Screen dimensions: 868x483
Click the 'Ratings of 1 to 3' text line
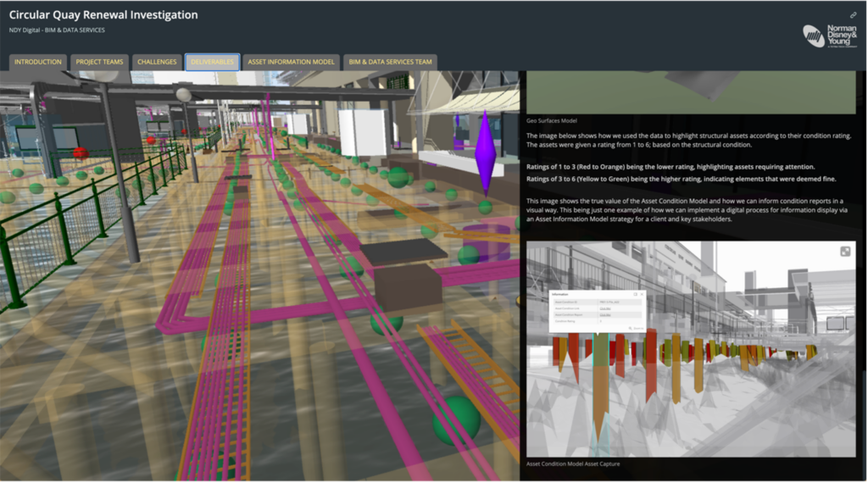(670, 167)
